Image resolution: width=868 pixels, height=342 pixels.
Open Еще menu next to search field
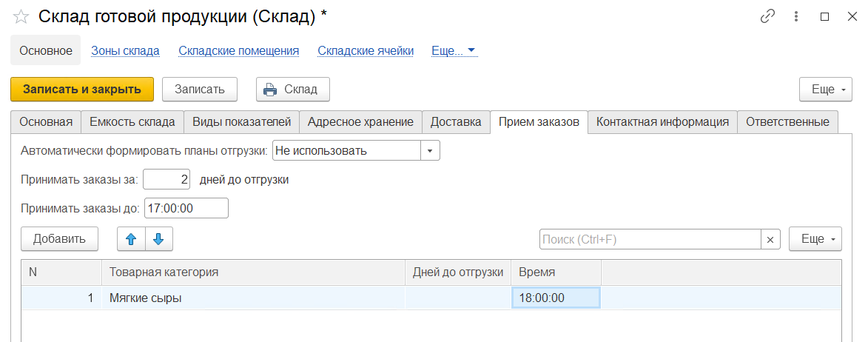(815, 239)
